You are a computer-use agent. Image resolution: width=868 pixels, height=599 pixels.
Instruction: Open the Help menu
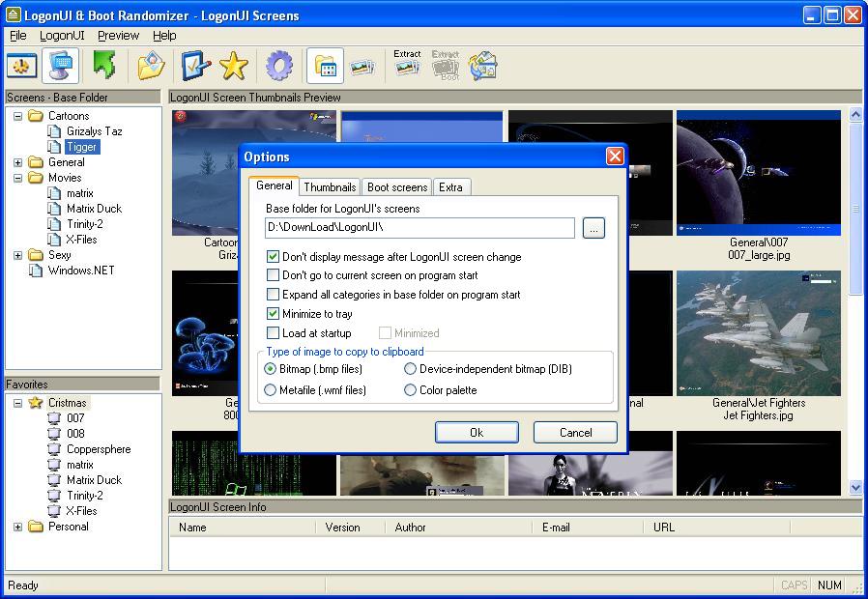coord(164,36)
